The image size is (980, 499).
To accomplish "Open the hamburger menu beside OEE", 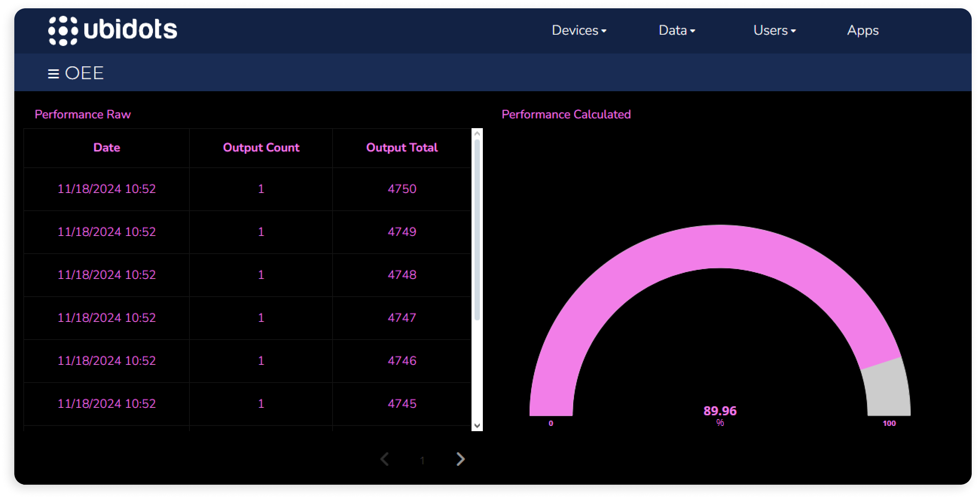I will [x=53, y=74].
